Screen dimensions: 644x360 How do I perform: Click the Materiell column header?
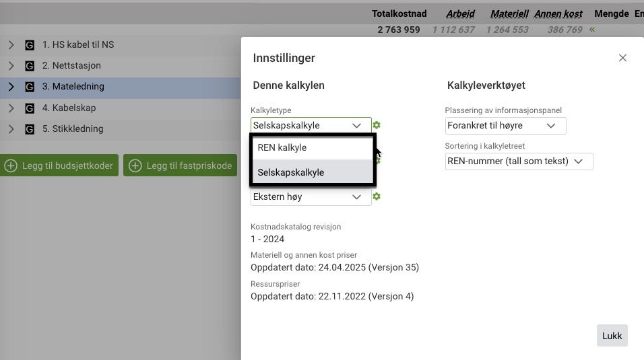point(509,13)
